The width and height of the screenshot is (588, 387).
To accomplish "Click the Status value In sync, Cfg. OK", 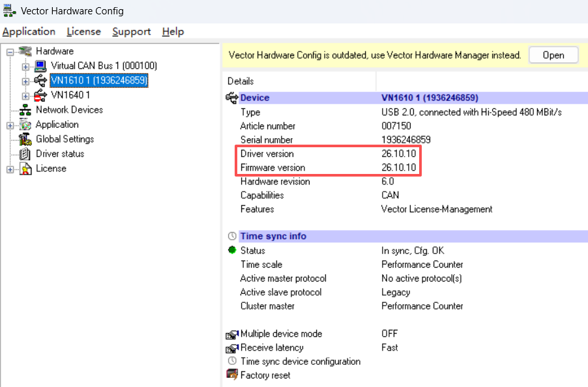I will [x=413, y=251].
